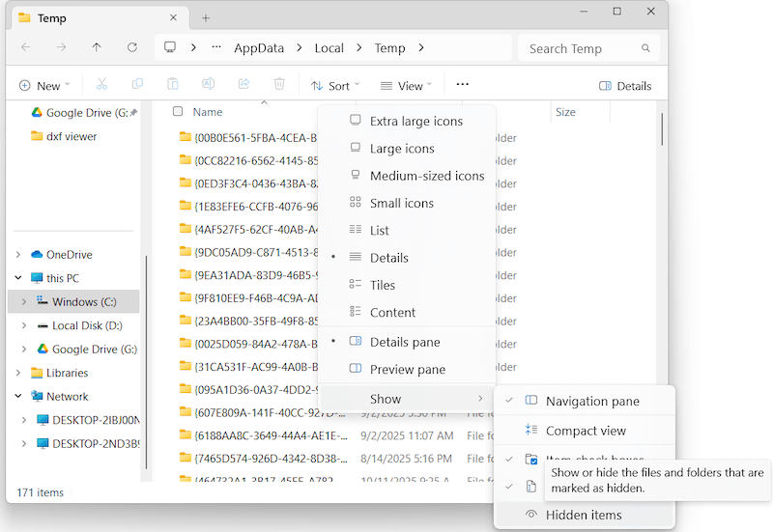Open the See more three-dots menu
773x532 pixels.
point(463,85)
